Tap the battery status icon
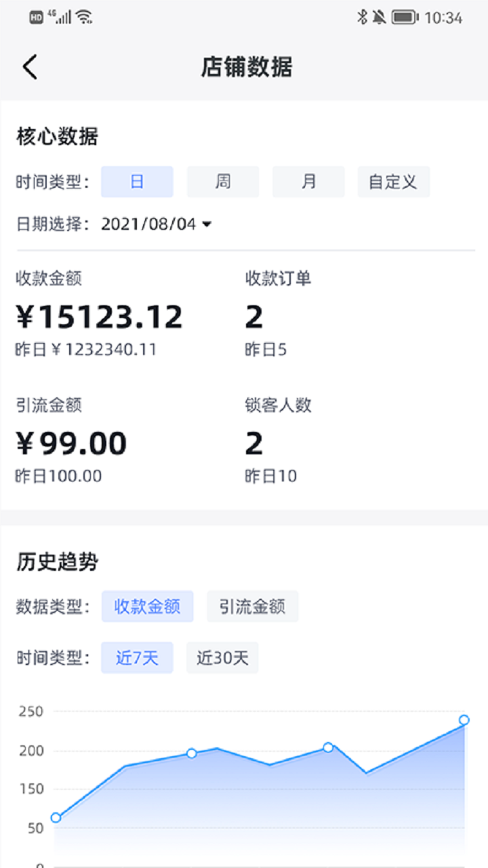Image resolution: width=488 pixels, height=868 pixels. 405,18
